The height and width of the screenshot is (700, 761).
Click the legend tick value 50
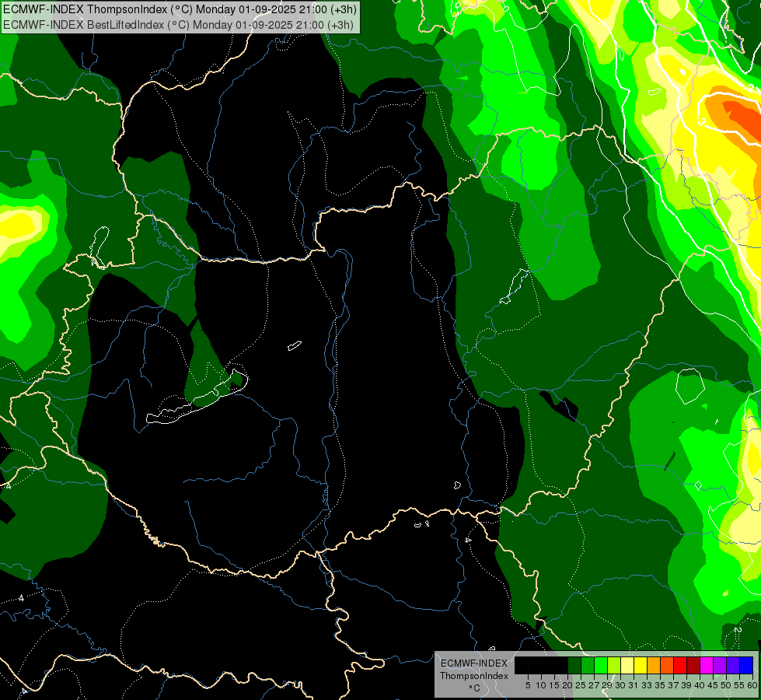pyautogui.click(x=726, y=685)
